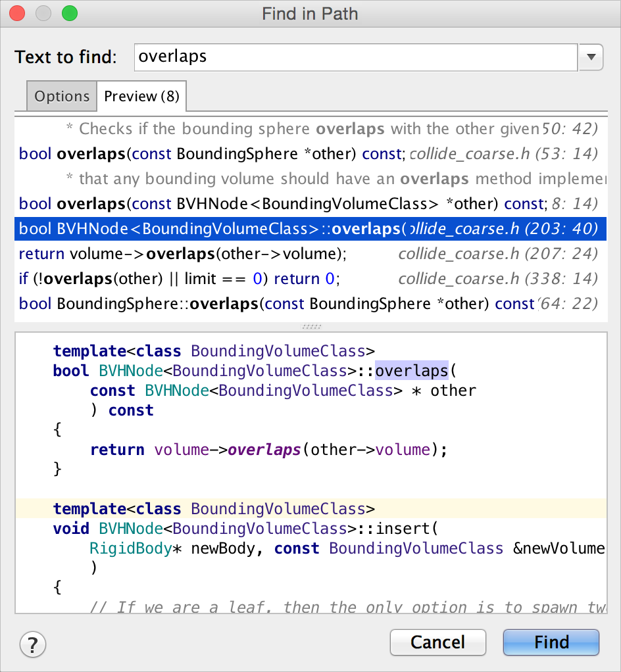Select result 'bool overlaps(const BoundingSphere *other) const;'
Image resolution: width=621 pixels, height=672 pixels.
311,154
